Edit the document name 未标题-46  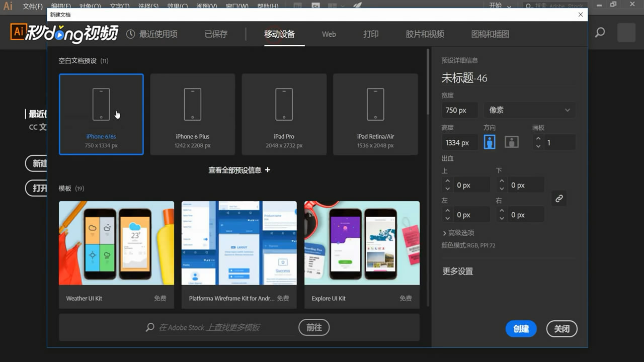tap(464, 78)
